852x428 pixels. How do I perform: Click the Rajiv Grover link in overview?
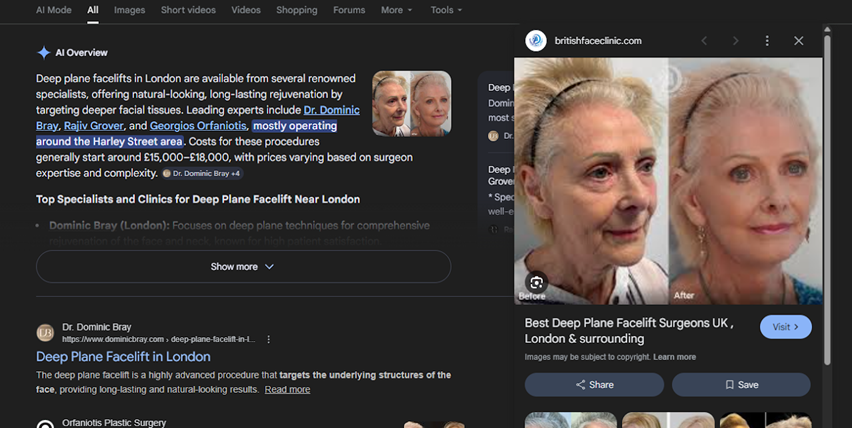[93, 126]
